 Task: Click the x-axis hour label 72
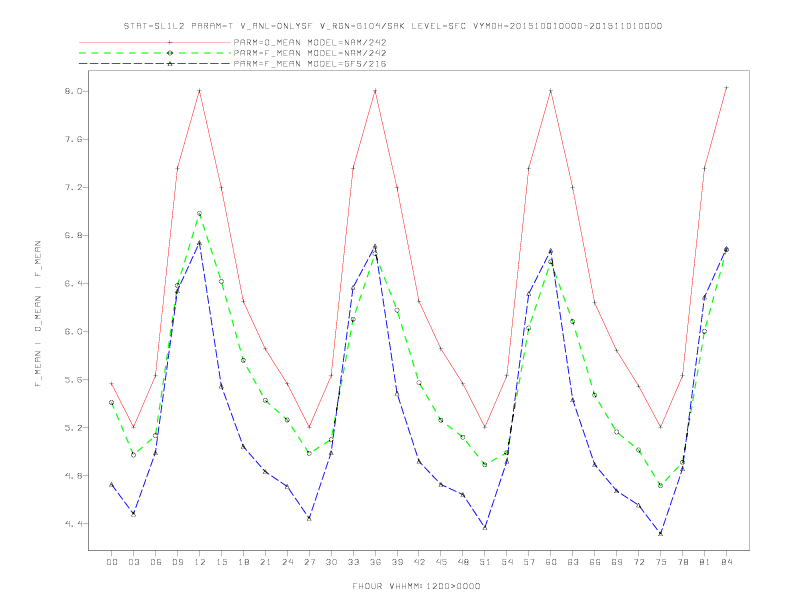[x=638, y=562]
